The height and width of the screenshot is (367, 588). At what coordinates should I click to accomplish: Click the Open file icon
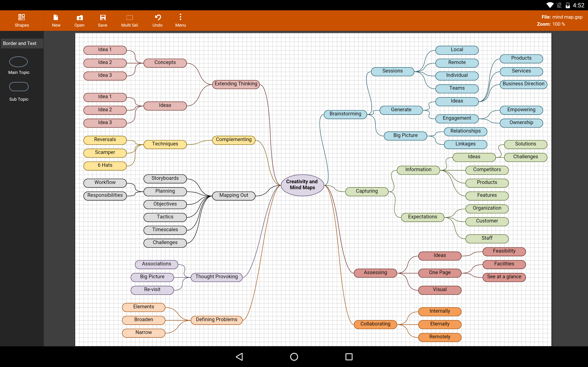click(79, 20)
